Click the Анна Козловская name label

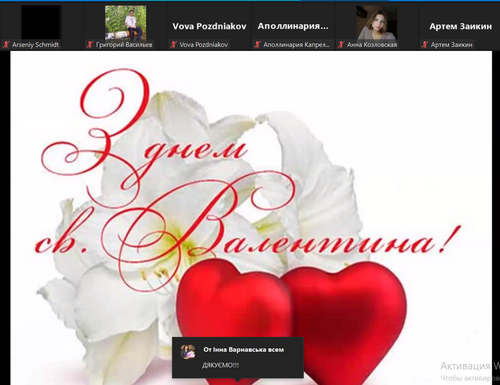pyautogui.click(x=372, y=45)
